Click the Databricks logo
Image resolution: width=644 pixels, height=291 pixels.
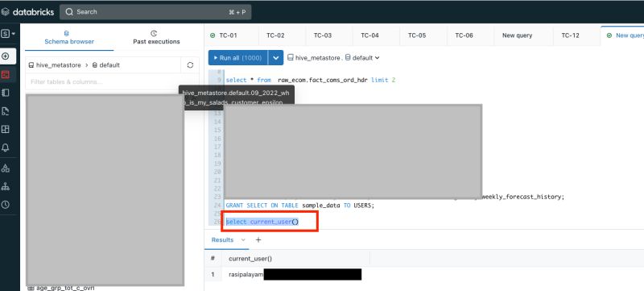pos(27,12)
